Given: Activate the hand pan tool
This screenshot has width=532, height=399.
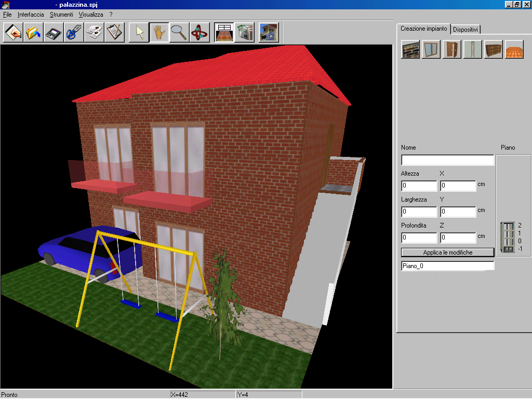Looking at the screenshot, I should click(x=159, y=33).
